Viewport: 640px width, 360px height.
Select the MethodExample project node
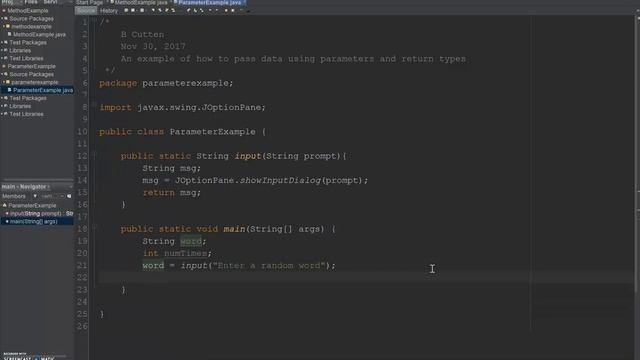(28, 11)
